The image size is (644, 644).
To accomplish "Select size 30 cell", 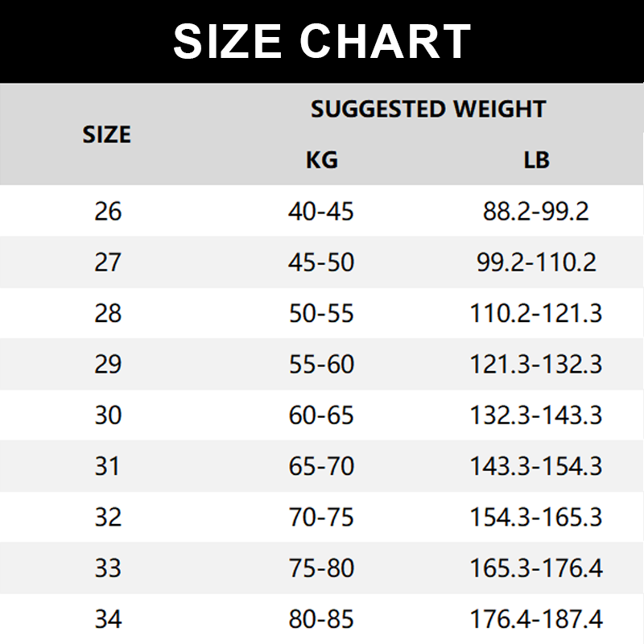I will point(108,415).
